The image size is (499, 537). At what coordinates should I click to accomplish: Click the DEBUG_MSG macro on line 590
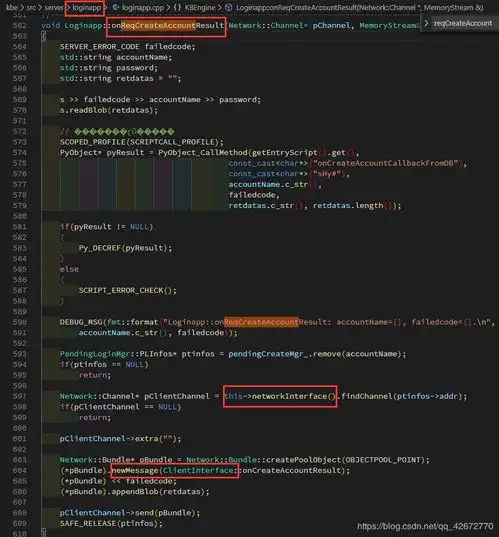(x=81, y=322)
